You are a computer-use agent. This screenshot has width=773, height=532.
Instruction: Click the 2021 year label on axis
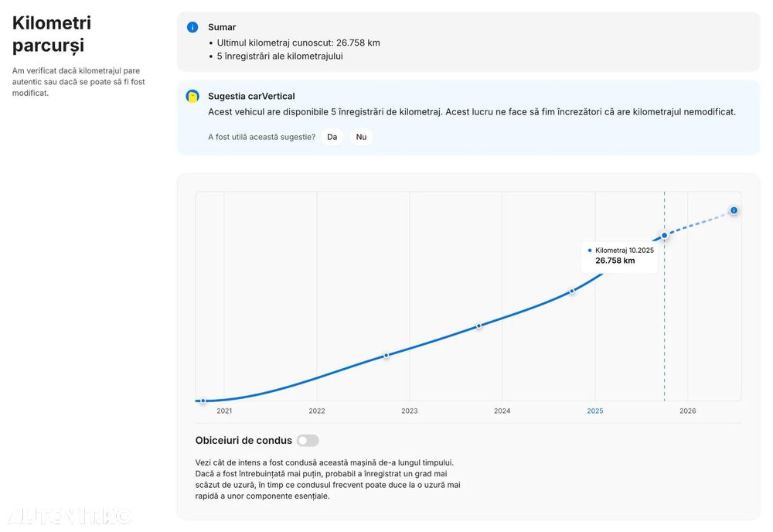tap(224, 411)
